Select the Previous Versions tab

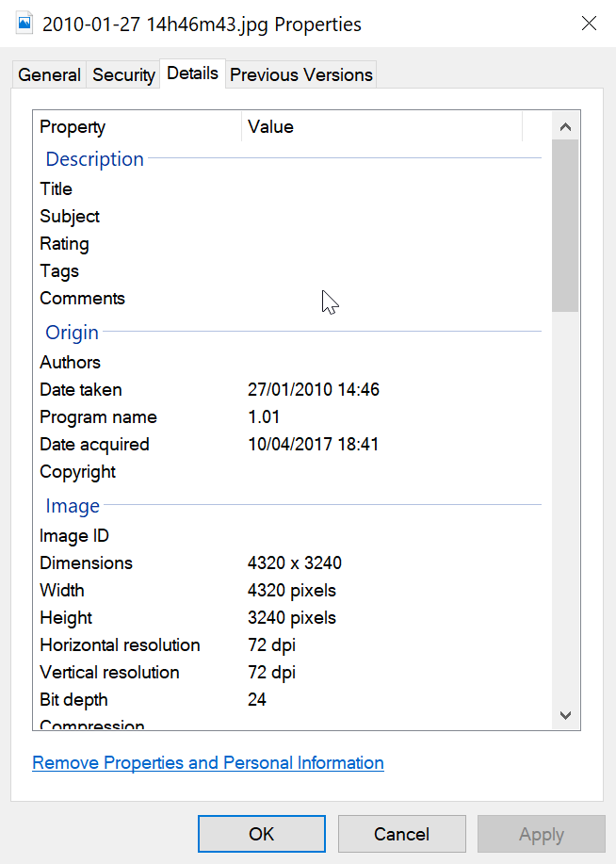click(300, 74)
